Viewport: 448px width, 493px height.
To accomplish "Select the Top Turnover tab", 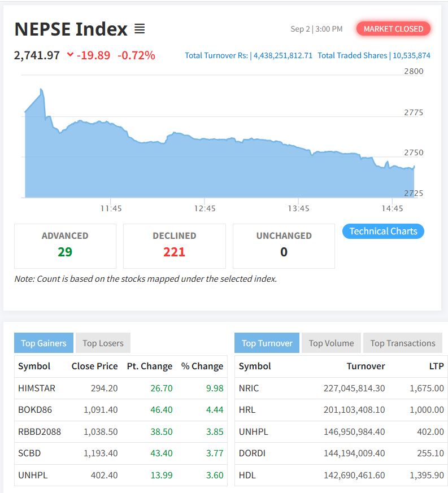I will pyautogui.click(x=267, y=343).
